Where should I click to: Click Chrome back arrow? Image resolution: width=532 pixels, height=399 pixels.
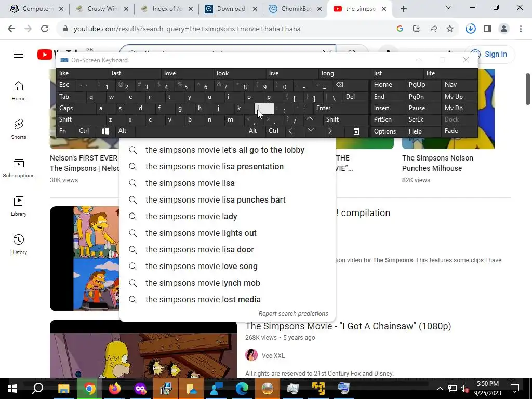click(x=11, y=29)
